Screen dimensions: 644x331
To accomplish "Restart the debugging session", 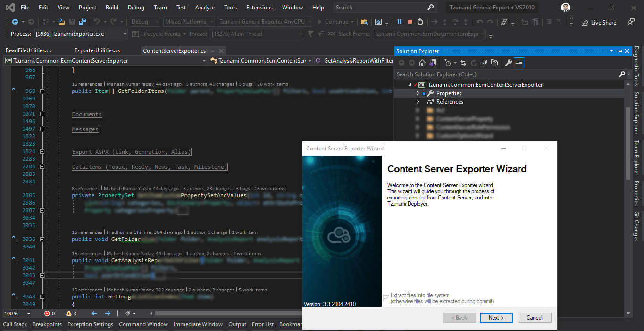I will [x=420, y=22].
